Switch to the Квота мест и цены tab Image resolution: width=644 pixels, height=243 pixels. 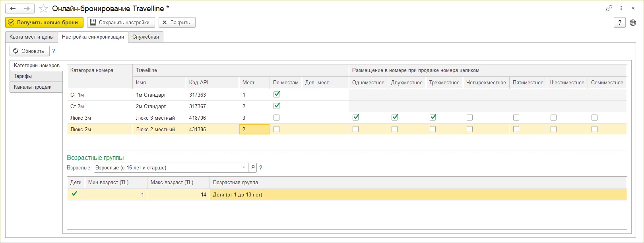pyautogui.click(x=31, y=37)
